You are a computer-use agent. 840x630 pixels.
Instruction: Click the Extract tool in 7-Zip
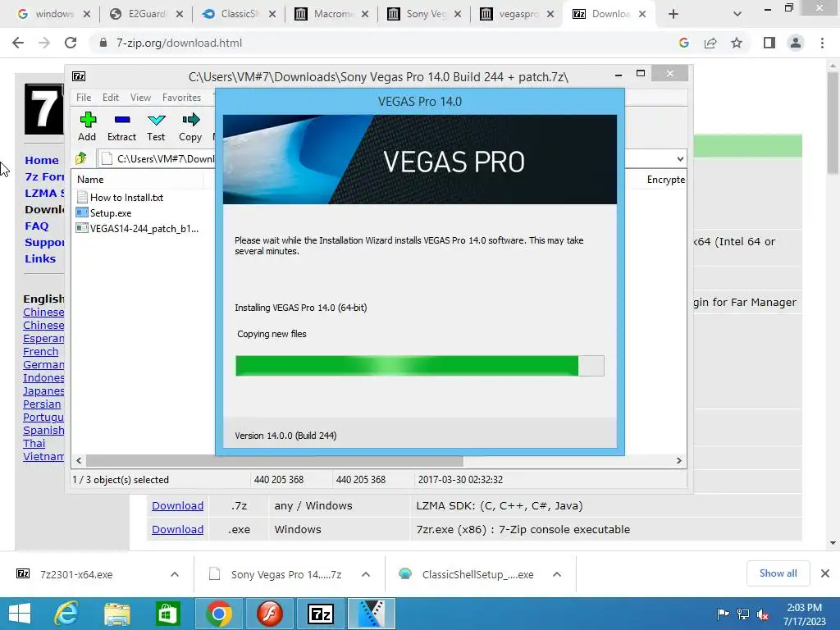[121, 127]
